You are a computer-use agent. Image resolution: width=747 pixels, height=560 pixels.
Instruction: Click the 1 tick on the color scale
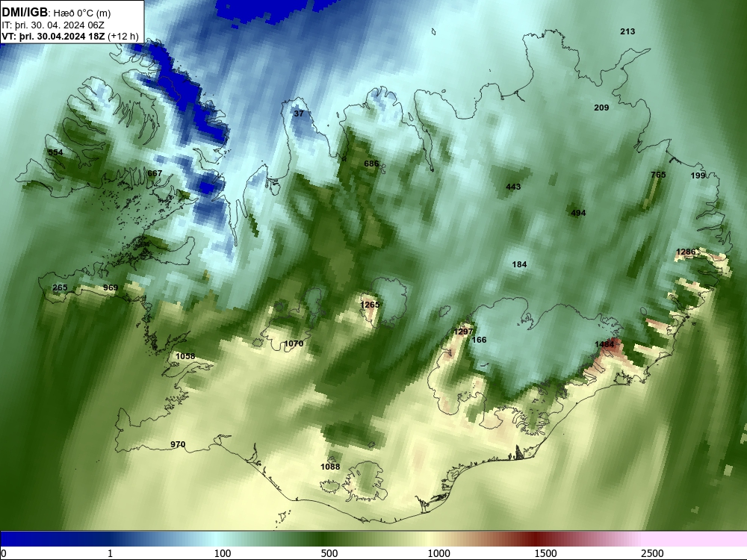pyautogui.click(x=110, y=553)
